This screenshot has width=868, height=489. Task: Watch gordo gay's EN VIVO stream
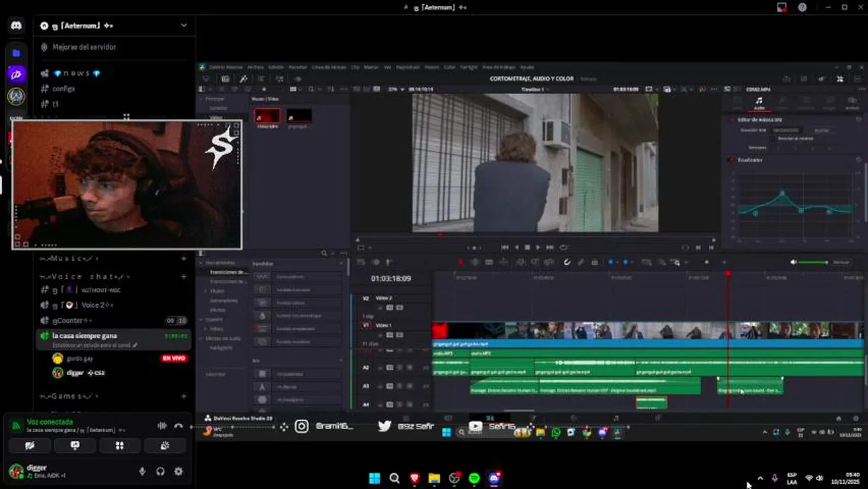173,358
